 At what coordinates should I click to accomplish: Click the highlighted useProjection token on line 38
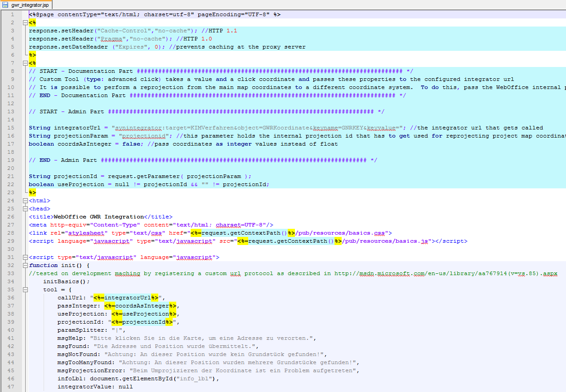tap(144, 314)
